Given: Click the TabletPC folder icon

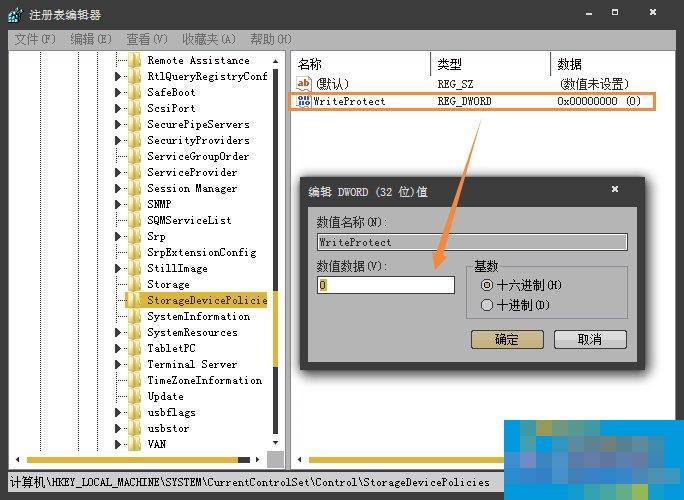Looking at the screenshot, I should point(135,348).
